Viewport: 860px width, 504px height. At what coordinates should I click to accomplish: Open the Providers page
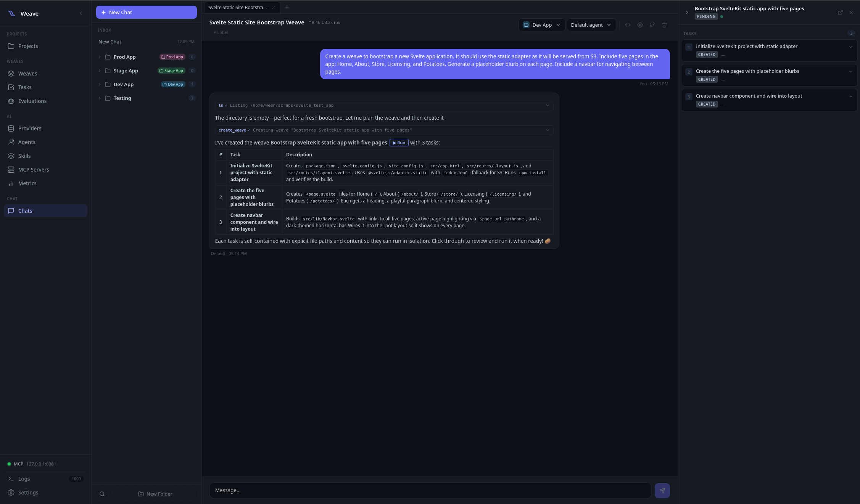tap(45, 128)
